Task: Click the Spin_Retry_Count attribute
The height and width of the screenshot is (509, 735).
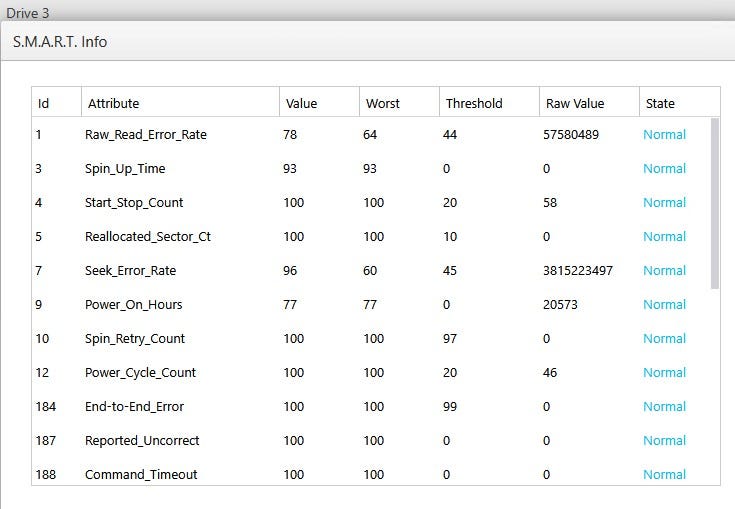Action: tap(135, 339)
